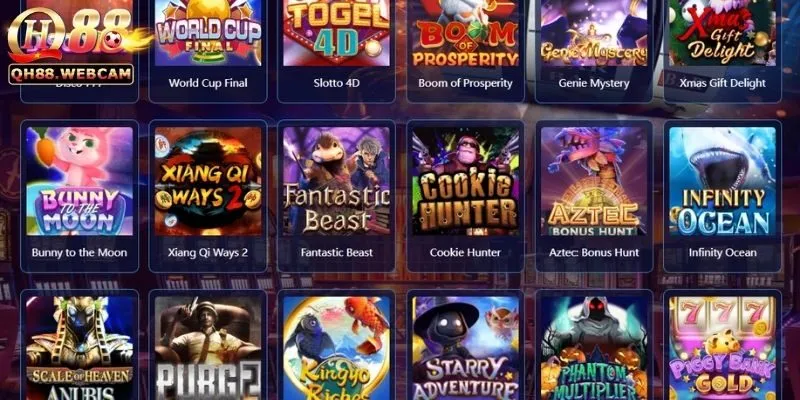Play Bunny to the Moon game

79,181
